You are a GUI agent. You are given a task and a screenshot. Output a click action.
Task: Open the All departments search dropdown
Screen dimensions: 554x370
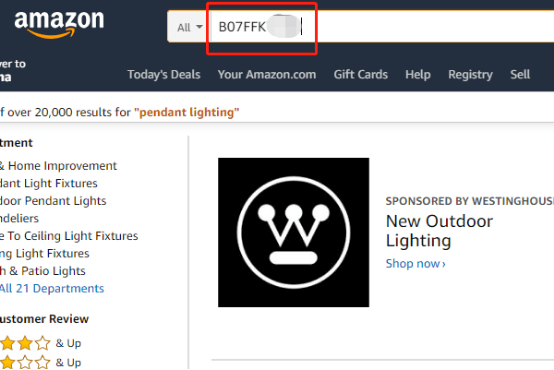tap(189, 27)
